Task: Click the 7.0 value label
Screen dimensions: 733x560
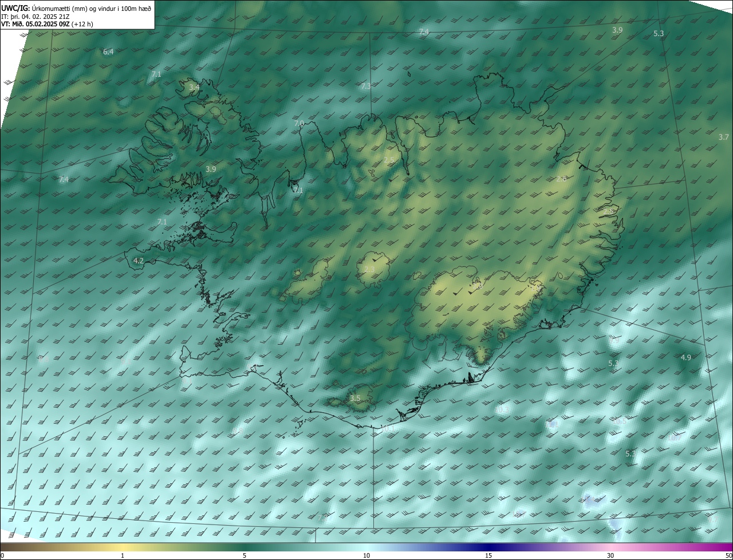Action: click(299, 124)
